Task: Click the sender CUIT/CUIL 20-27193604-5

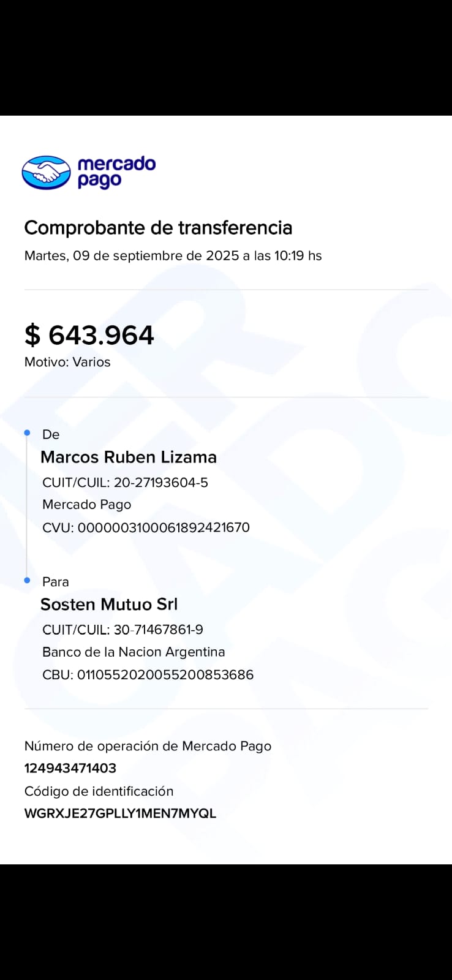Action: click(x=125, y=483)
